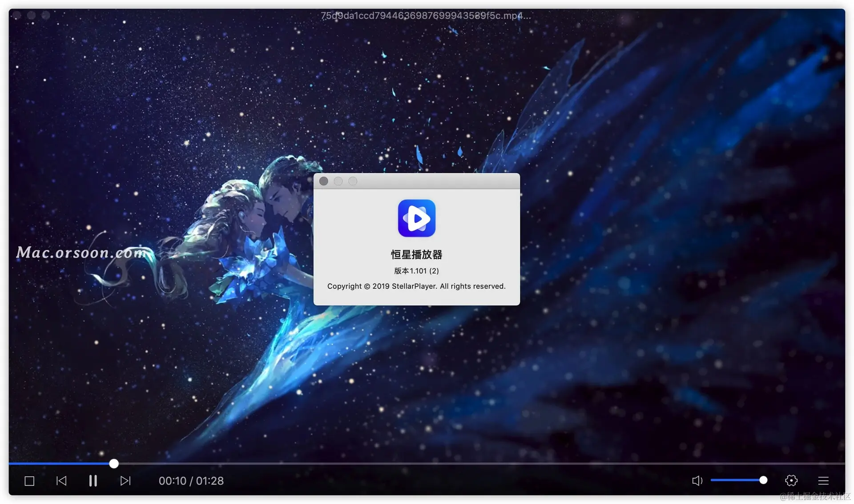Click the About dialog's minimize button
The image size is (854, 504).
pos(338,181)
